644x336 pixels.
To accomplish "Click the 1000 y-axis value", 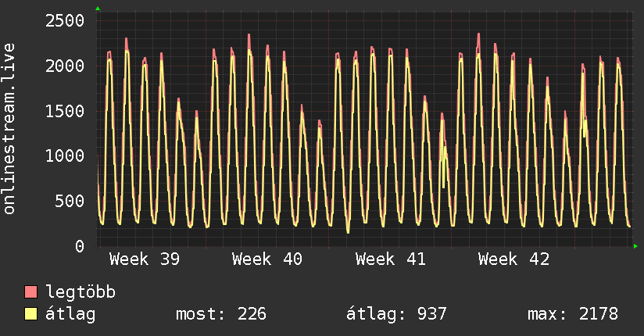I will pyautogui.click(x=65, y=155).
